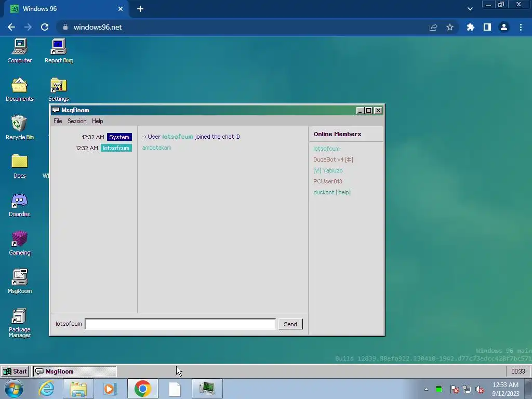The width and height of the screenshot is (532, 399).
Task: Open the Docs folder on desktop
Action: [x=20, y=166]
